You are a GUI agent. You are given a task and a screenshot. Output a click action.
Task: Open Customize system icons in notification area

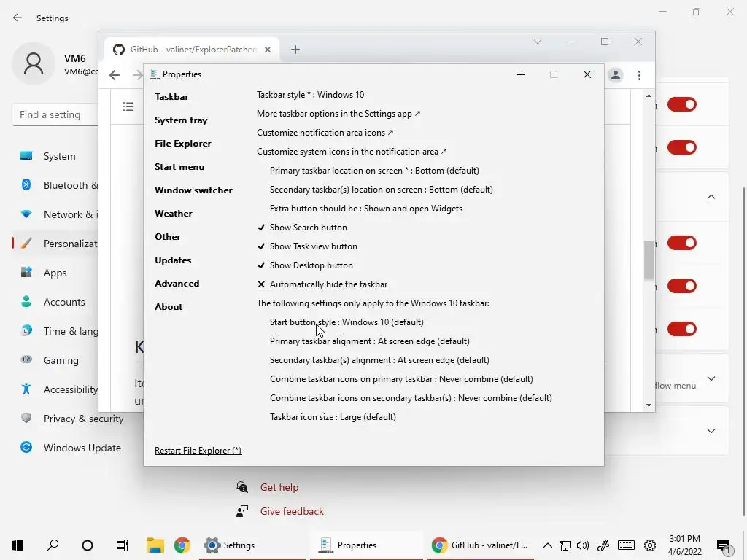352,152
